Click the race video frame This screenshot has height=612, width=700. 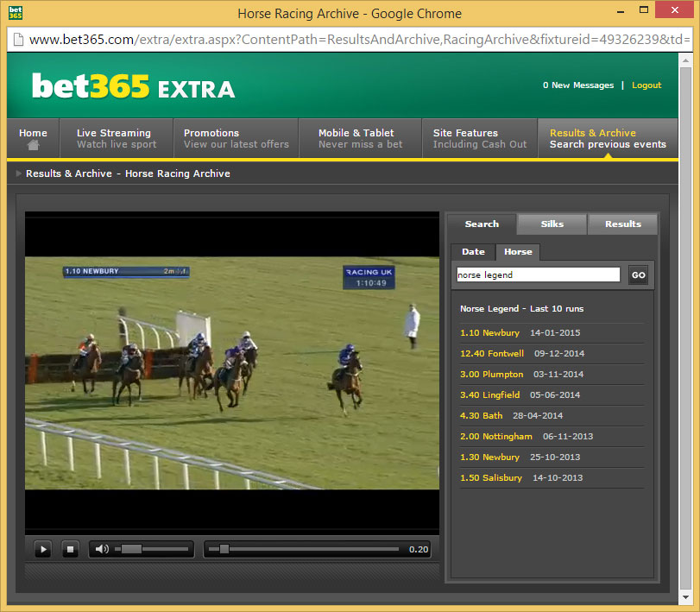(x=232, y=373)
